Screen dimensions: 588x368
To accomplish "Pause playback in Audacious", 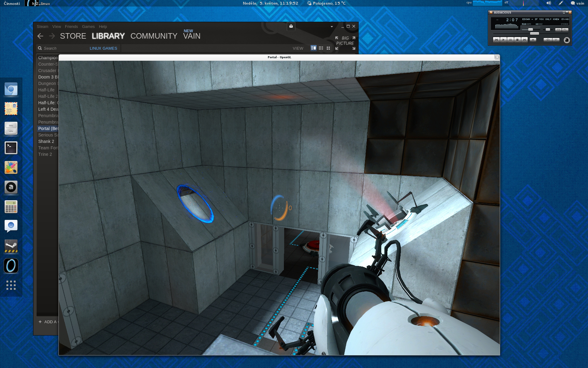I will 511,40.
